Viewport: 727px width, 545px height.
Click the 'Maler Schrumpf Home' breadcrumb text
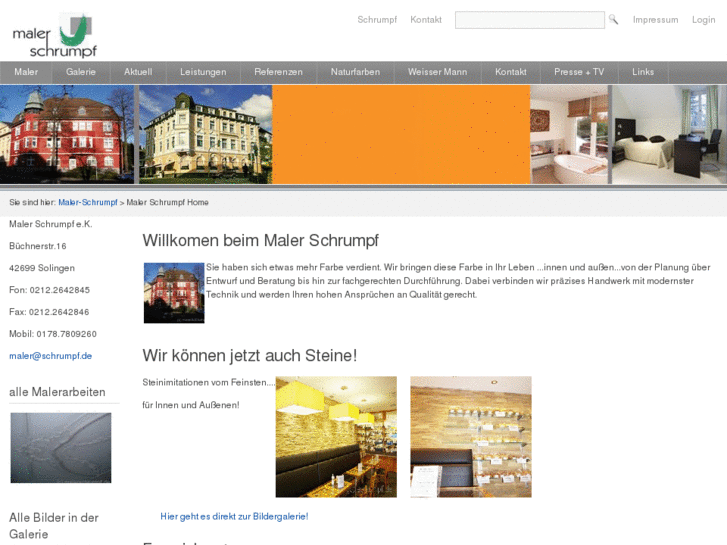tap(167, 202)
